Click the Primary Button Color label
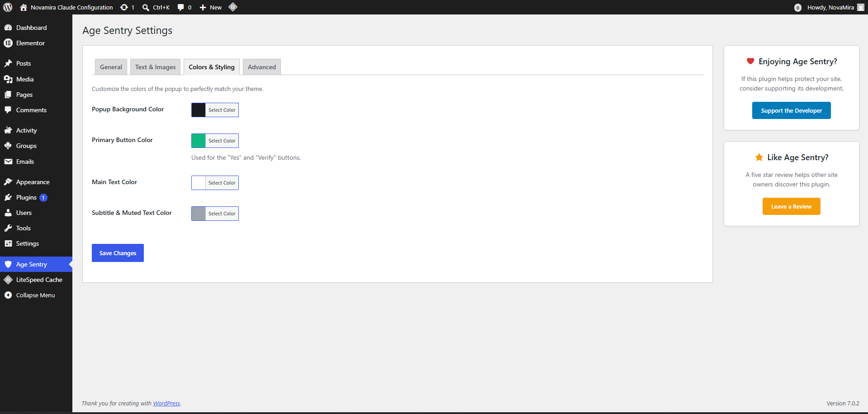The image size is (868, 414). click(x=122, y=140)
